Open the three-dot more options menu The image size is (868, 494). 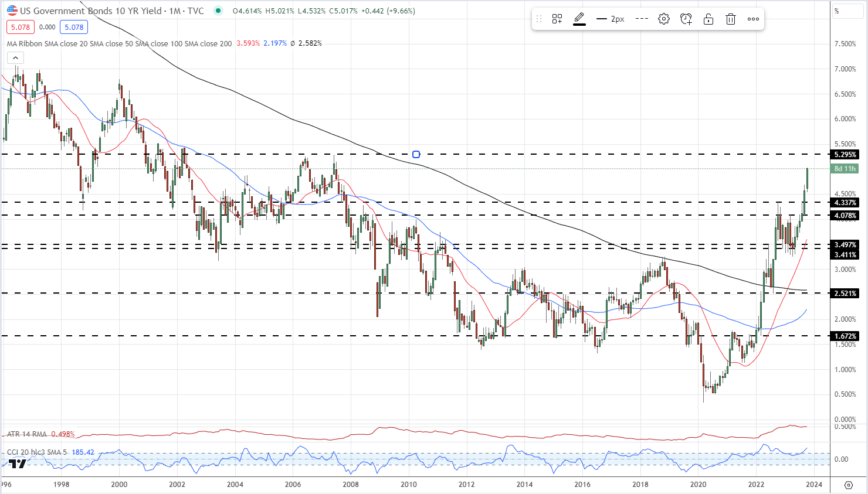[753, 19]
